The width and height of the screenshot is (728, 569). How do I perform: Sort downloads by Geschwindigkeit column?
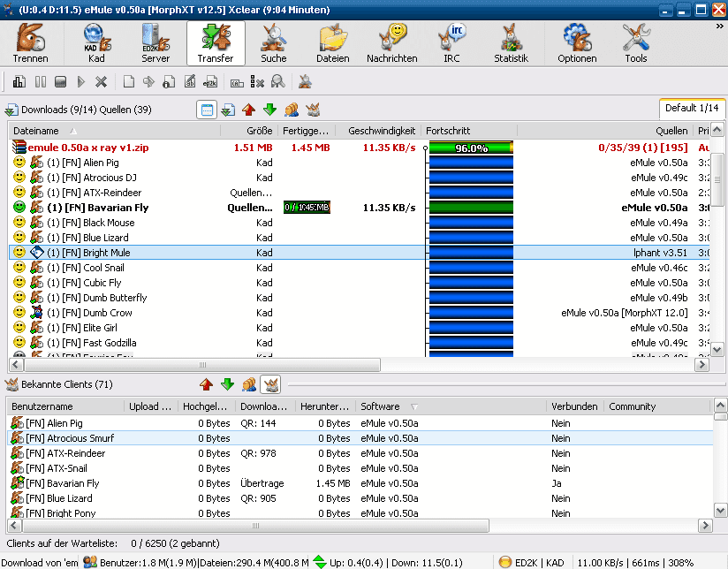(x=378, y=131)
